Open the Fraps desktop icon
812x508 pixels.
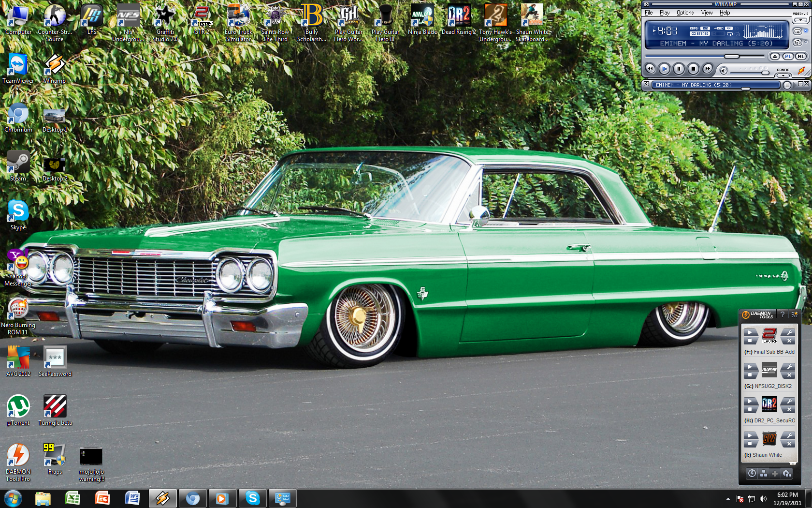coord(55,459)
